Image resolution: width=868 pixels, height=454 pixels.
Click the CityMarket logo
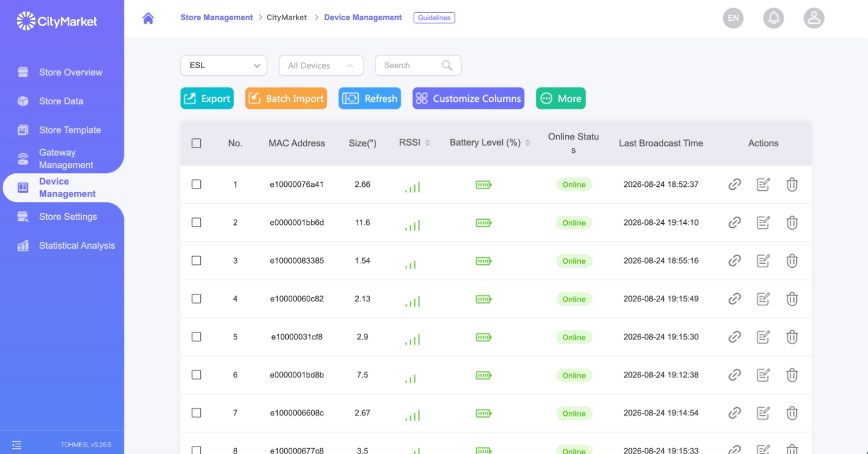tap(57, 21)
